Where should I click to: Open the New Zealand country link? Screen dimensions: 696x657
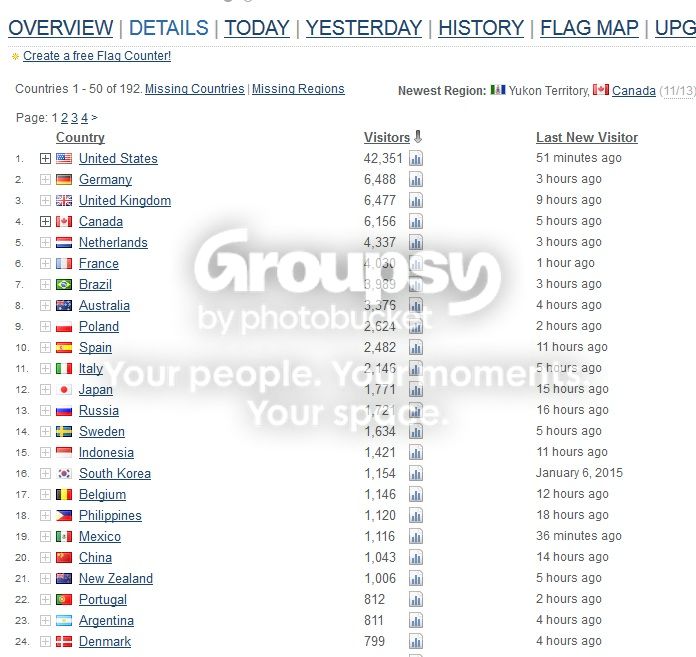coord(116,578)
